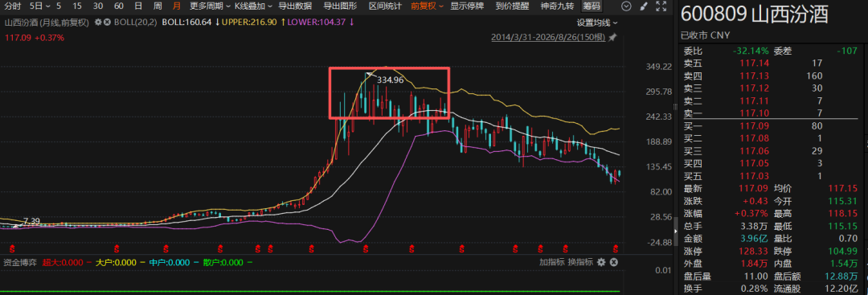Click 导出数据 export data button
The height and width of the screenshot is (295, 868).
[294, 6]
